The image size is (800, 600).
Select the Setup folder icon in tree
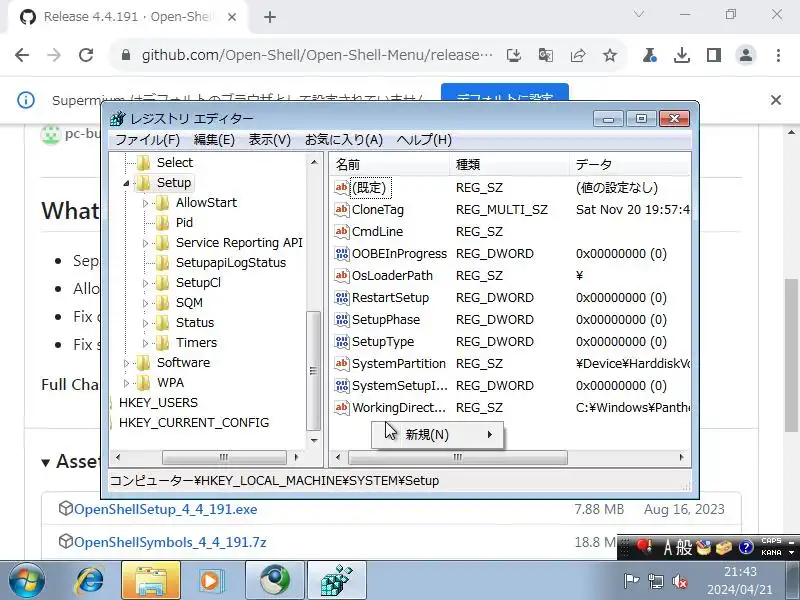pos(144,183)
